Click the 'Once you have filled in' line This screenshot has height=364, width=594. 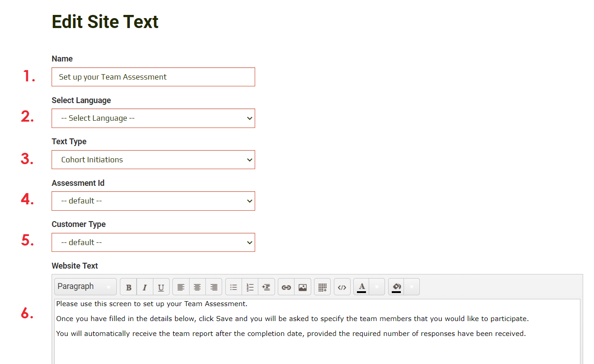tap(292, 319)
